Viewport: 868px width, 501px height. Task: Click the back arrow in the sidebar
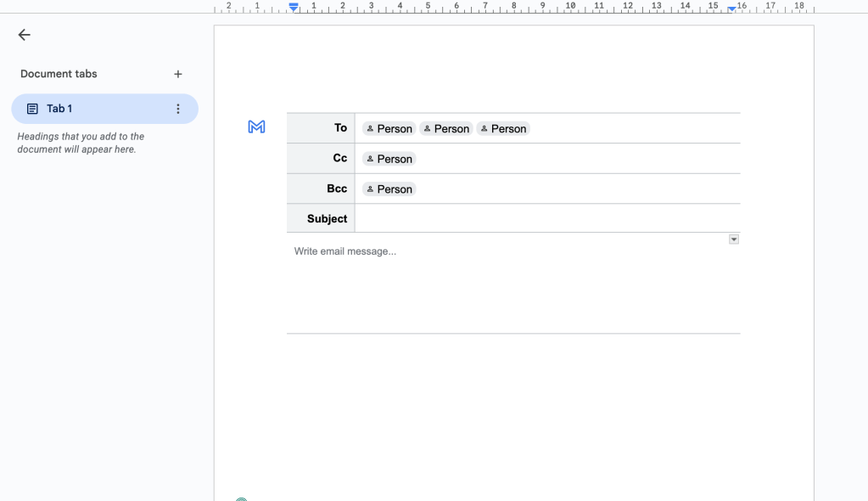click(x=24, y=35)
